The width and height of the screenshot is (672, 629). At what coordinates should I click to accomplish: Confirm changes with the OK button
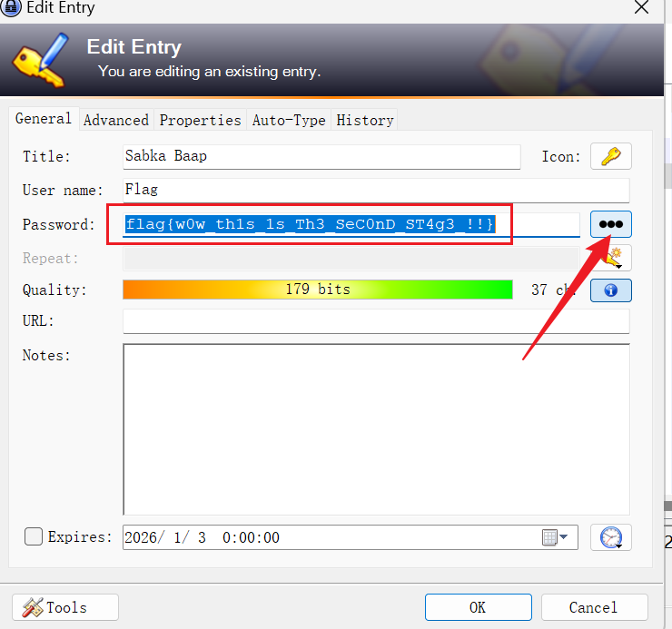[x=478, y=607]
